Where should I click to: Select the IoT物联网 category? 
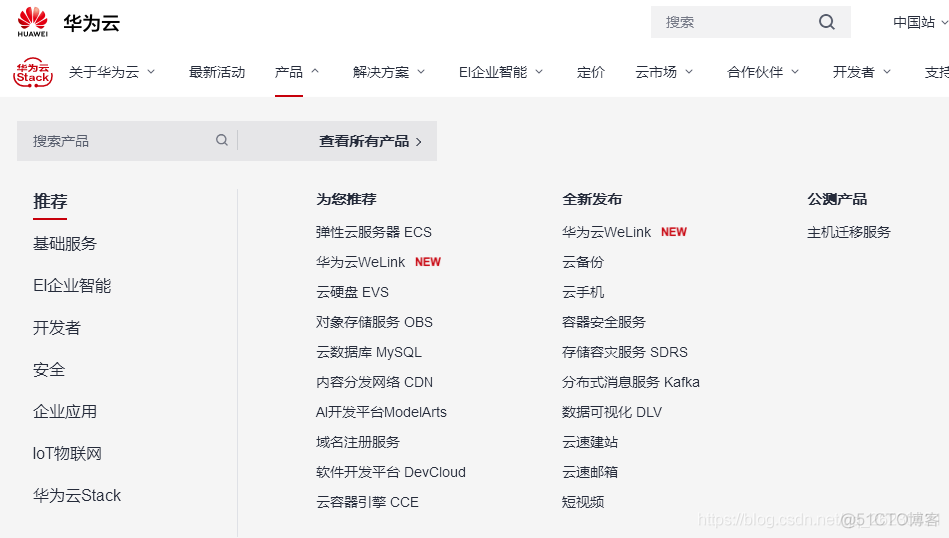(67, 454)
